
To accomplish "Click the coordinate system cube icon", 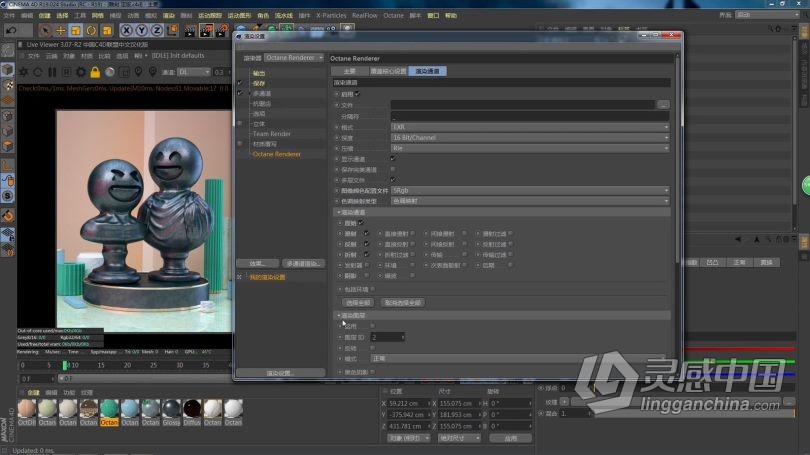I will pos(172,30).
